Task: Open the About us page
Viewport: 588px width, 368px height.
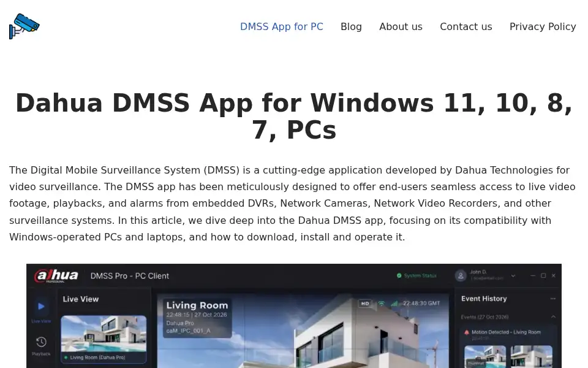Action: [401, 26]
